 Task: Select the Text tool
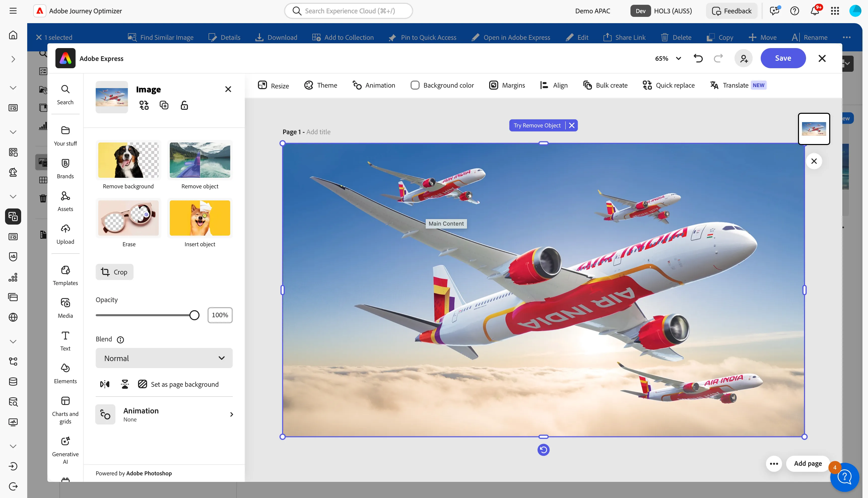pos(65,341)
